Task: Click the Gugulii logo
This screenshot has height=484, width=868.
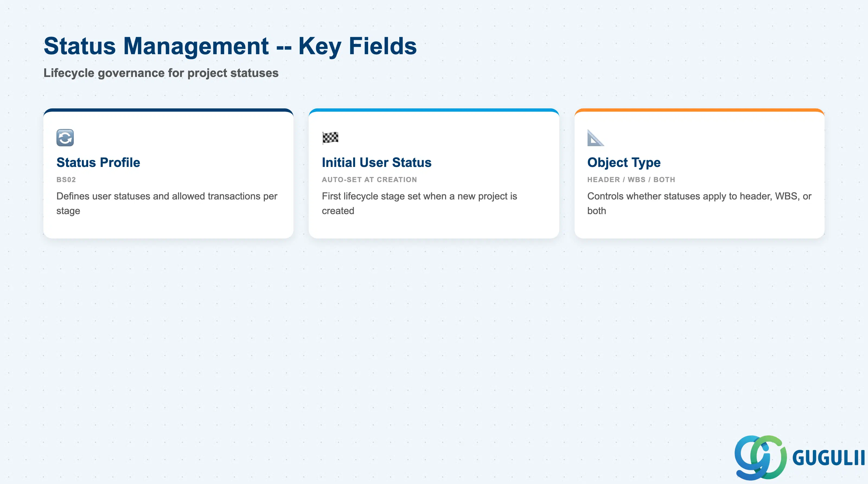Action: [799, 457]
